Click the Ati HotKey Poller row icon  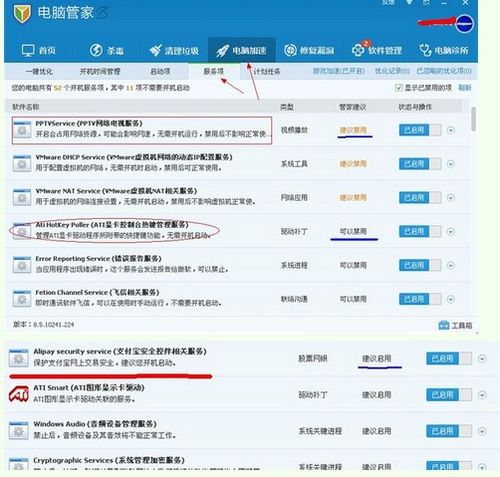22,231
